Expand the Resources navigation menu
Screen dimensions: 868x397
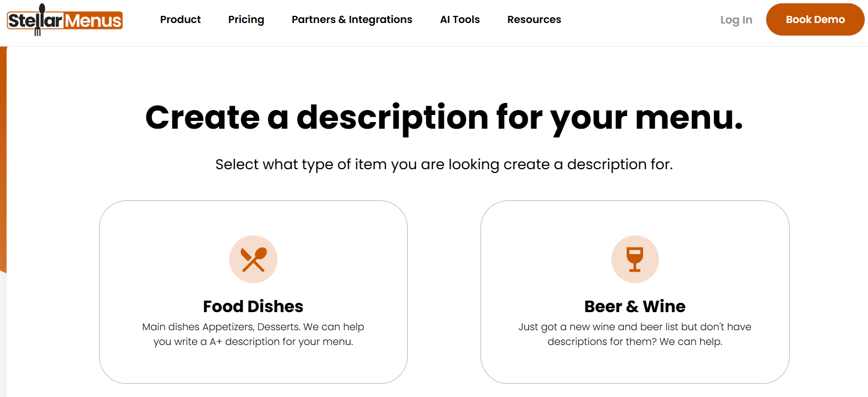click(x=534, y=20)
